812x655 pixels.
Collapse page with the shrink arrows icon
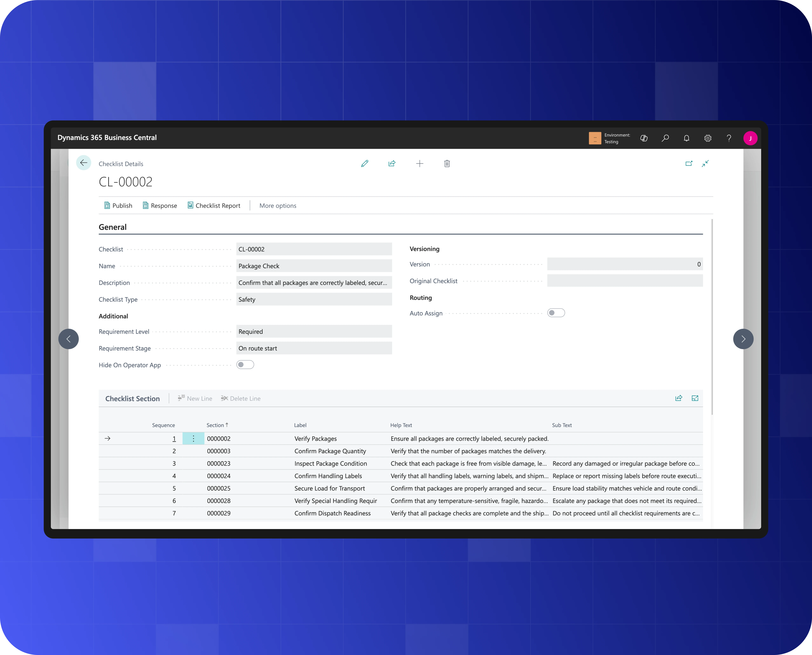coord(705,163)
